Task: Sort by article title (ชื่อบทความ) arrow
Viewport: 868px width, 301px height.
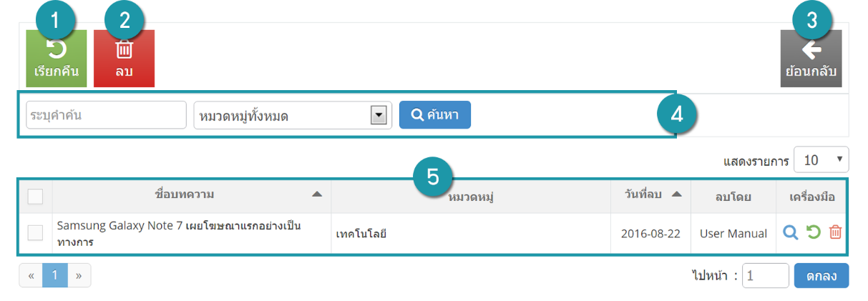Action: click(317, 194)
